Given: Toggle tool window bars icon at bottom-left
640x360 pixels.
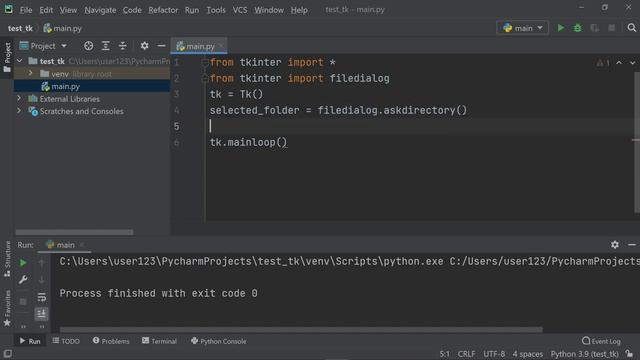Looking at the screenshot, I should 7,353.
